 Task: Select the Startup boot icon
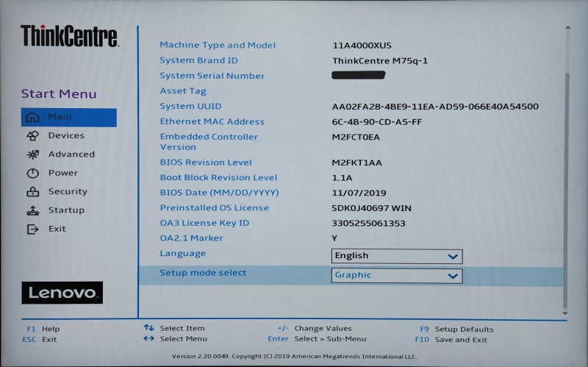click(32, 210)
